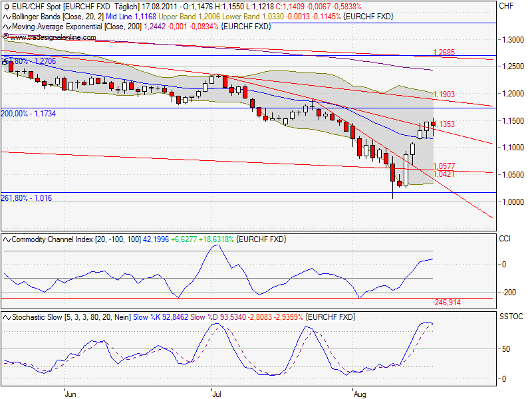Screen dimensions: 532x399
Task: Click the 1,2500 price axis tick
Action: point(513,66)
